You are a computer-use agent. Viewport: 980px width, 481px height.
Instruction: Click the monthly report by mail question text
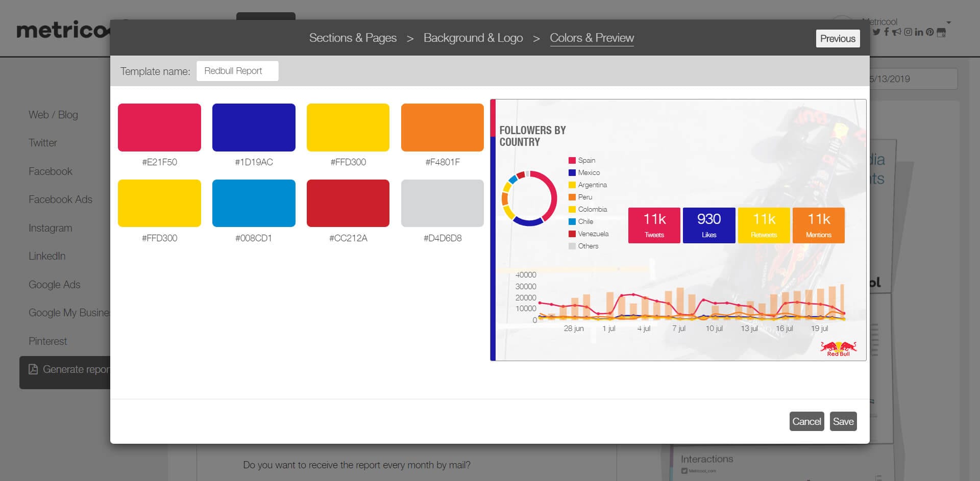point(357,465)
